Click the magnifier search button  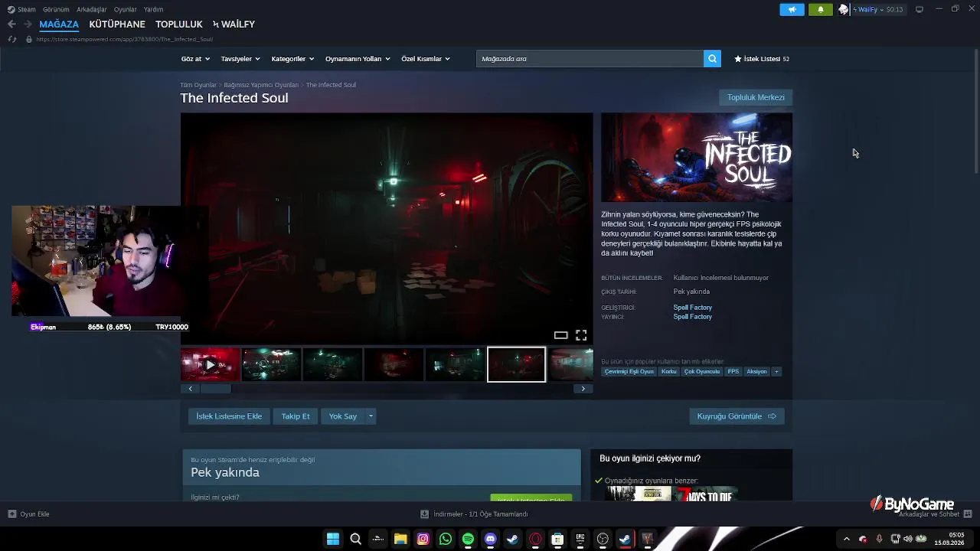click(712, 59)
